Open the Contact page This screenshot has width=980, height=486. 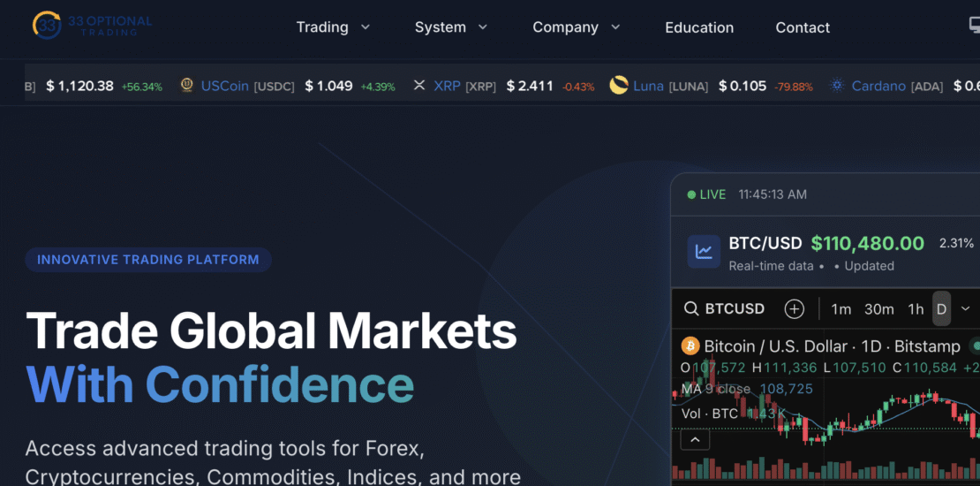(803, 27)
